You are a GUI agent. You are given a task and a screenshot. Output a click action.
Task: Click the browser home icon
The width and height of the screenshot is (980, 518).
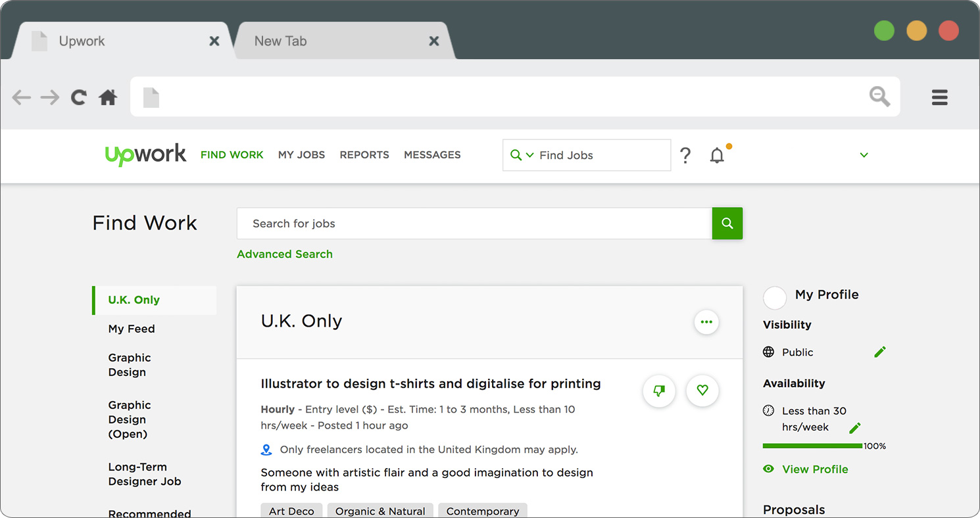pos(108,98)
